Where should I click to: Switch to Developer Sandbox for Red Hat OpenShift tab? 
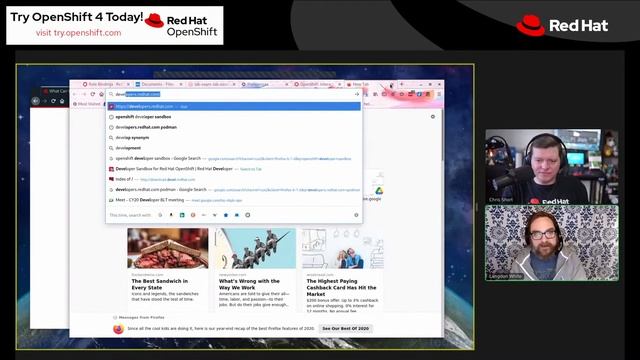click(x=234, y=169)
